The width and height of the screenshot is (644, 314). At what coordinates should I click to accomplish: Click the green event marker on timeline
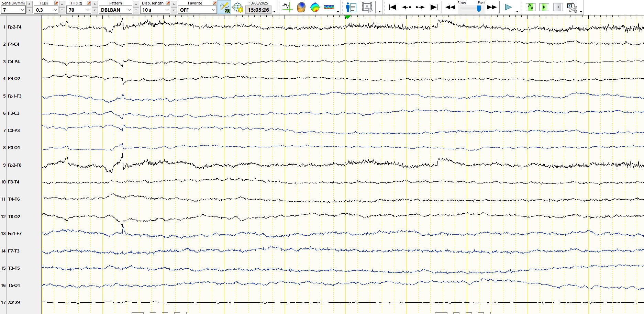(347, 16)
